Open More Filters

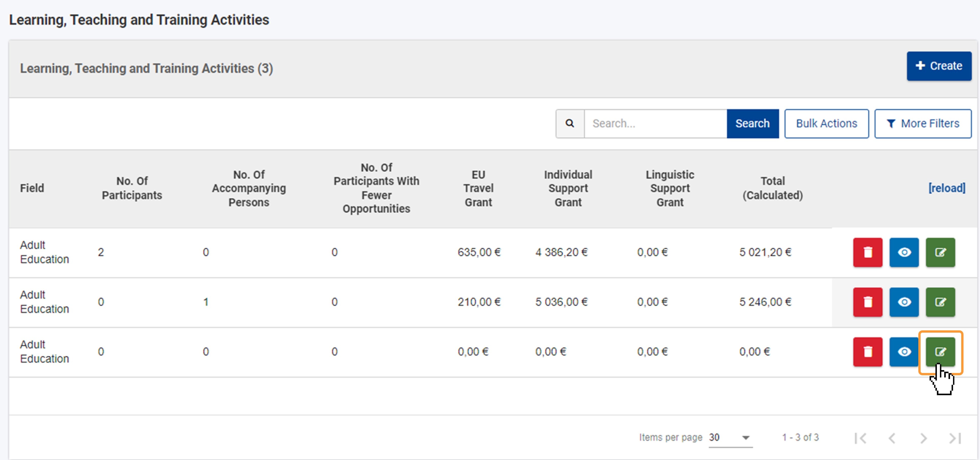pos(923,124)
